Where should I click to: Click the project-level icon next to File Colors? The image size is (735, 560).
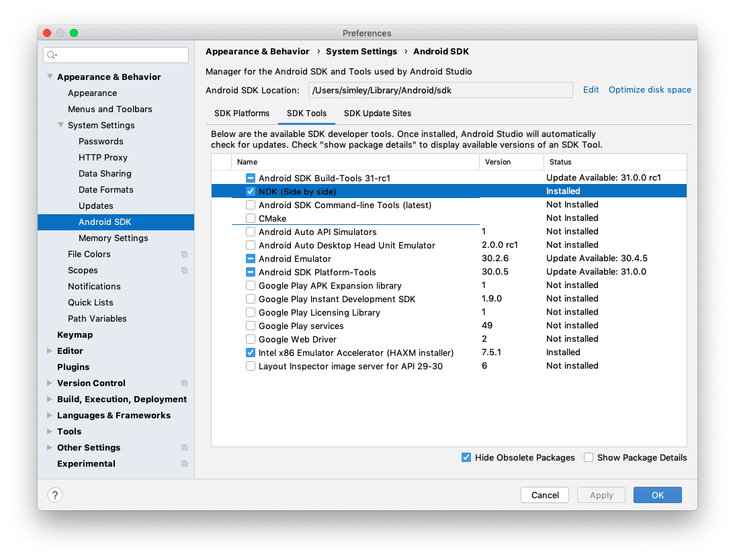pyautogui.click(x=184, y=254)
